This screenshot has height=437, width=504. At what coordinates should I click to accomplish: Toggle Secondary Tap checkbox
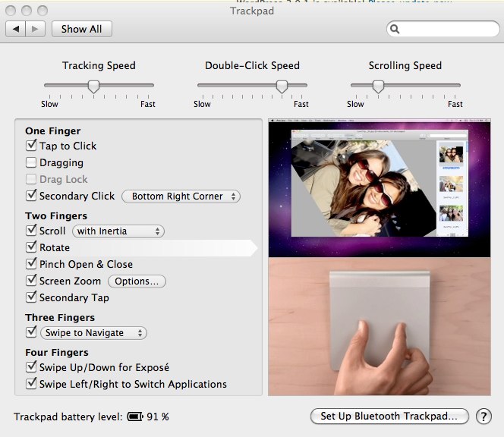pos(31,297)
